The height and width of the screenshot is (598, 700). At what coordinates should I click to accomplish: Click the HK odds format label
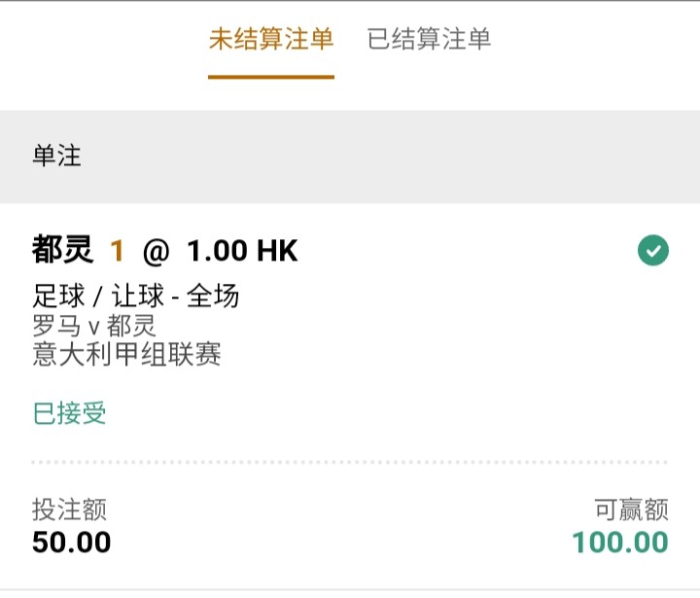click(277, 252)
